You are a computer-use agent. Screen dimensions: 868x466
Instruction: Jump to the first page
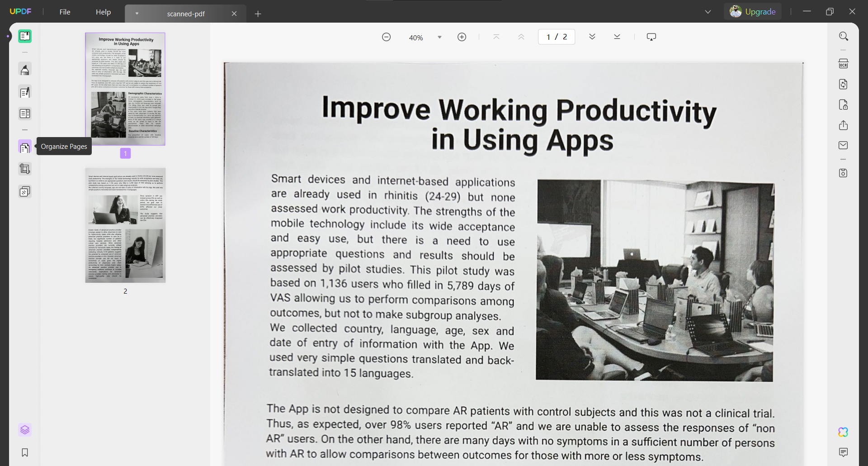(x=496, y=37)
